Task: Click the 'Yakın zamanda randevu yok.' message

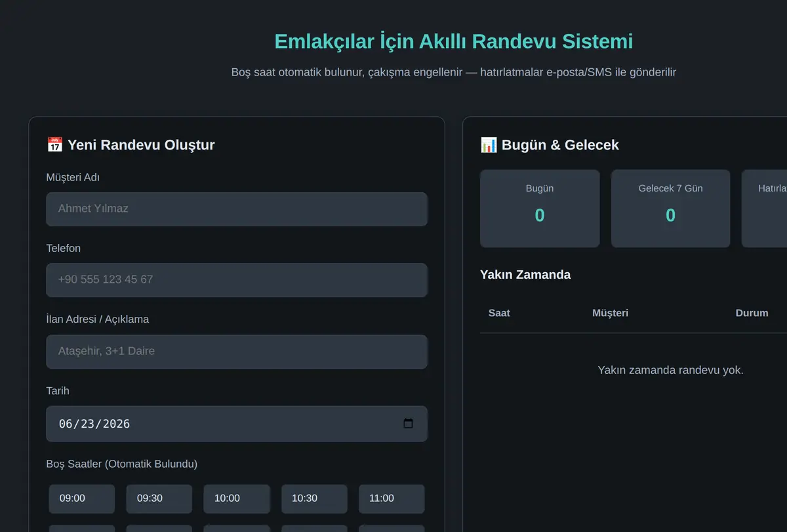Action: [670, 370]
